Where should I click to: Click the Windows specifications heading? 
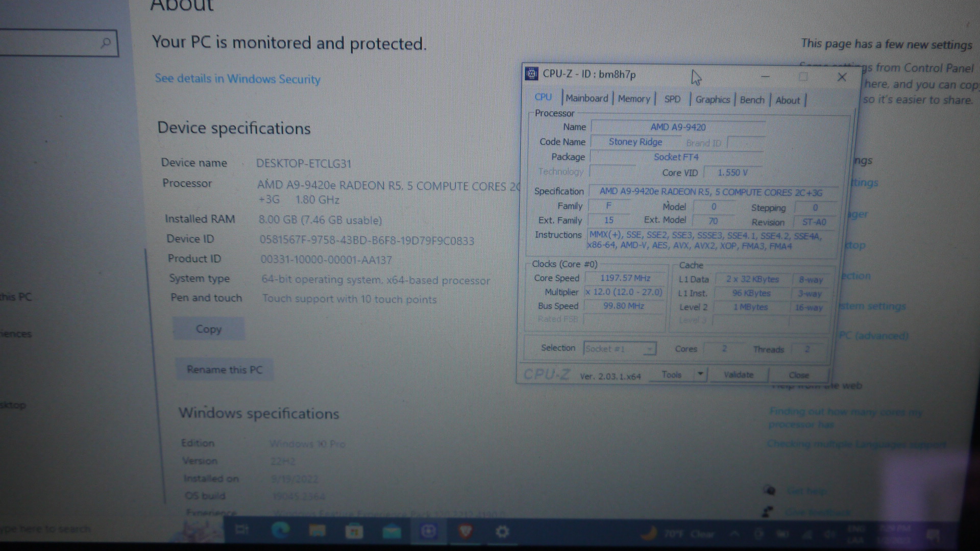click(259, 413)
